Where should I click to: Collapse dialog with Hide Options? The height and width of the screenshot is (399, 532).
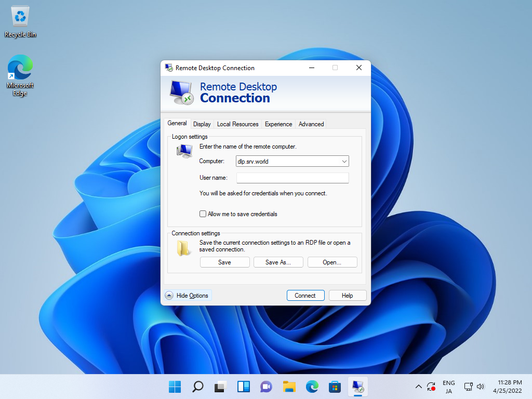188,296
